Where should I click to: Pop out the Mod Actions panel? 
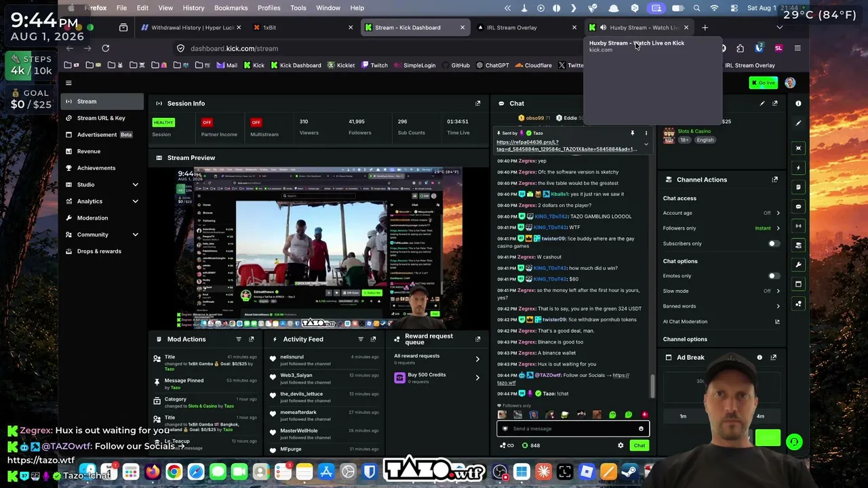[x=251, y=339]
